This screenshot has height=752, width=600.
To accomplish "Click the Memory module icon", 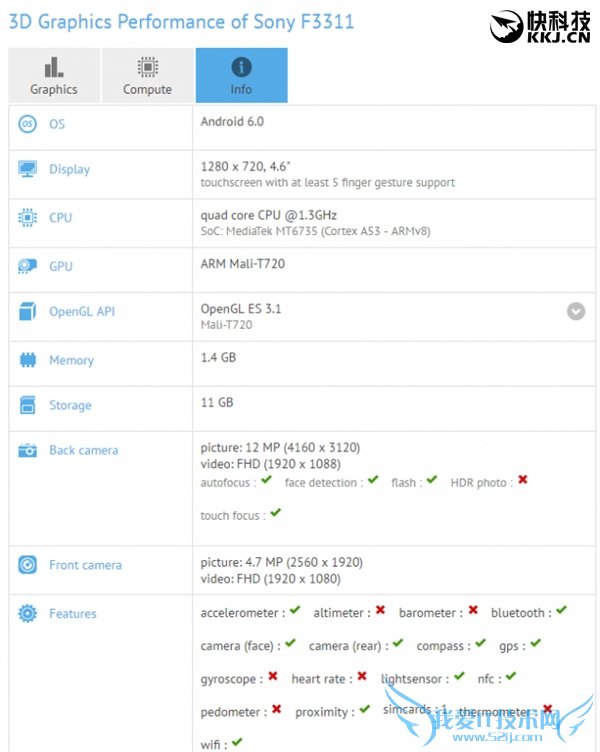I will pyautogui.click(x=27, y=360).
